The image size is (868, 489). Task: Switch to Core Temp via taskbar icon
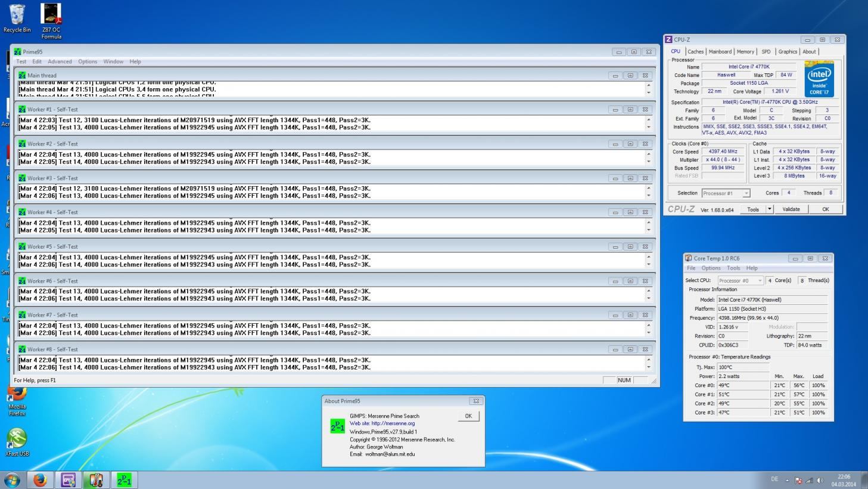(96, 479)
